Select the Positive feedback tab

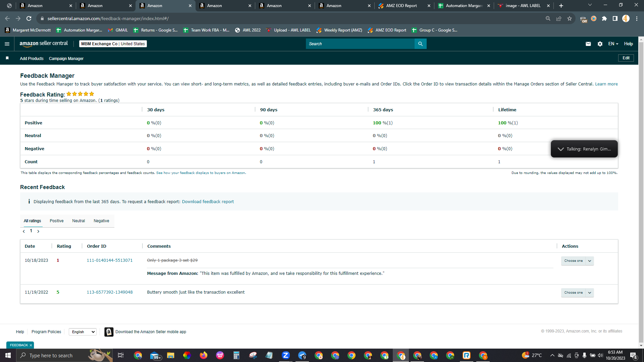(x=57, y=221)
